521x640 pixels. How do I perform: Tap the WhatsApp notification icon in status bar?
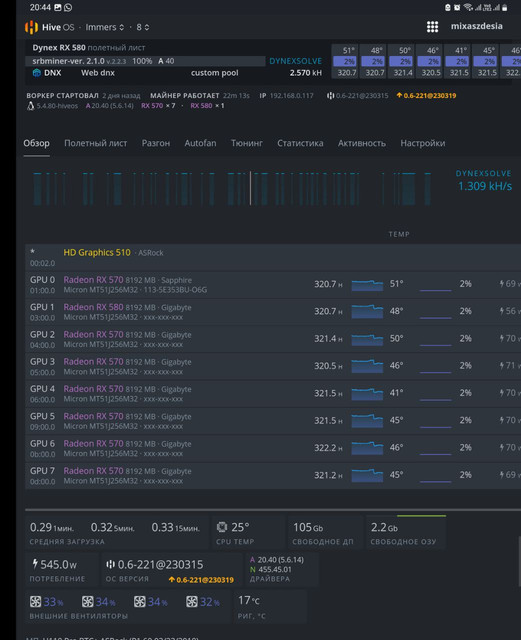(68, 7)
